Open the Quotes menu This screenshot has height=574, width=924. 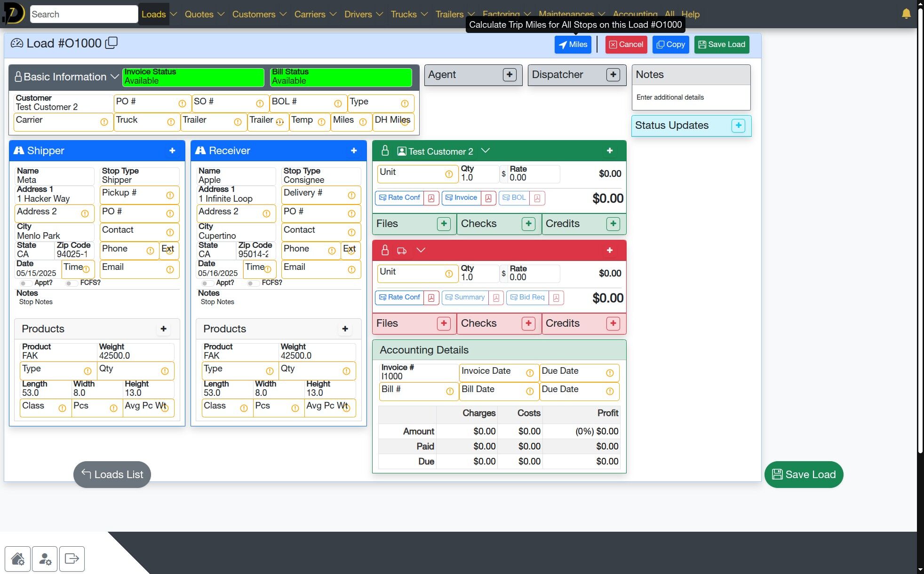pos(204,14)
